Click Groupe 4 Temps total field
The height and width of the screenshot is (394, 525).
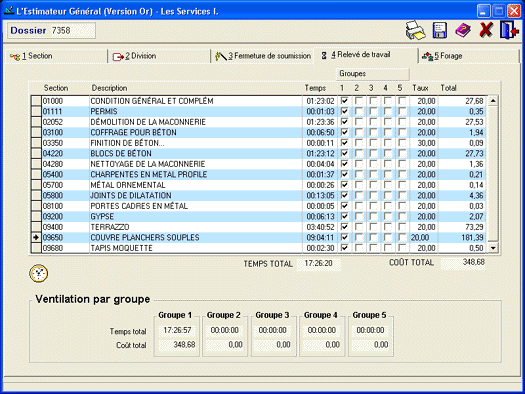tap(321, 330)
